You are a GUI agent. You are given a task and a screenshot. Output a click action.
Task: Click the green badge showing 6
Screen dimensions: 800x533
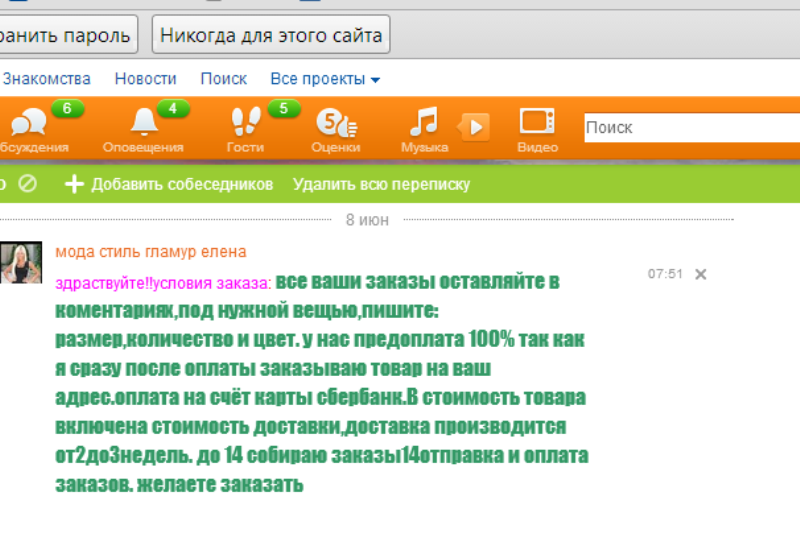coord(67,108)
